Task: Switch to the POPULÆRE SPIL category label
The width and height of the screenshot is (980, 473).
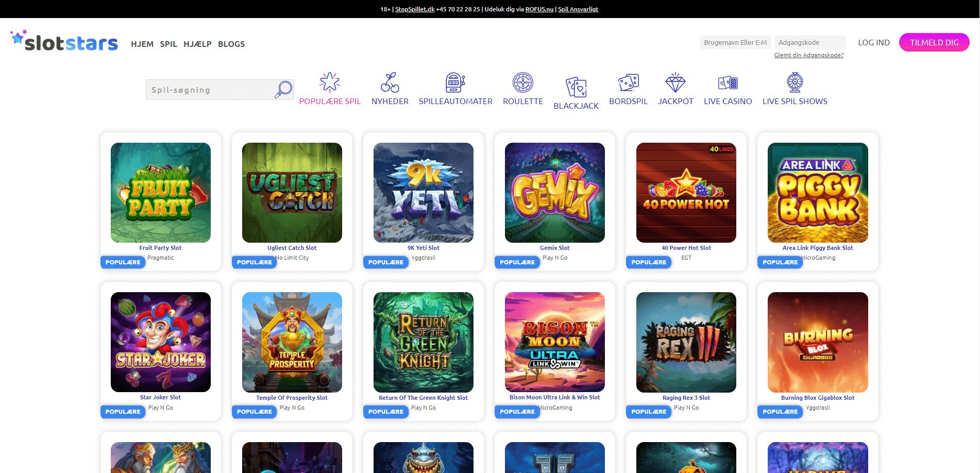Action: click(x=330, y=102)
